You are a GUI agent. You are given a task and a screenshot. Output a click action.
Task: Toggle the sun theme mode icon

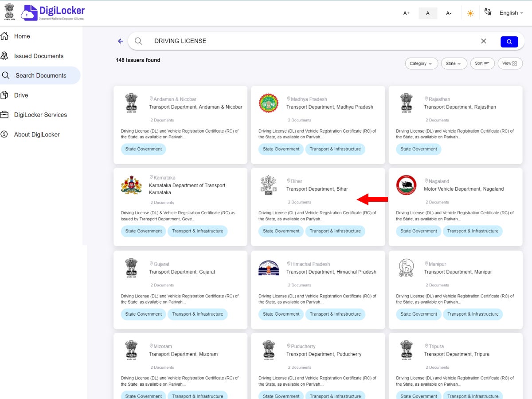click(x=470, y=13)
